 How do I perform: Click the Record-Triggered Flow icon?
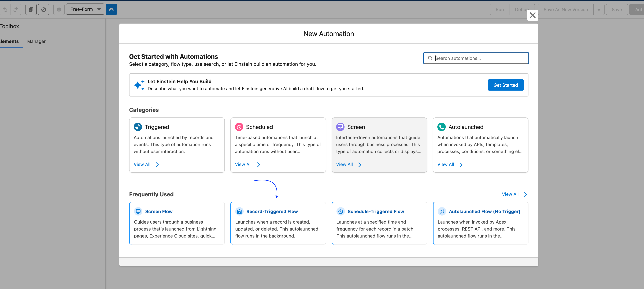point(239,212)
